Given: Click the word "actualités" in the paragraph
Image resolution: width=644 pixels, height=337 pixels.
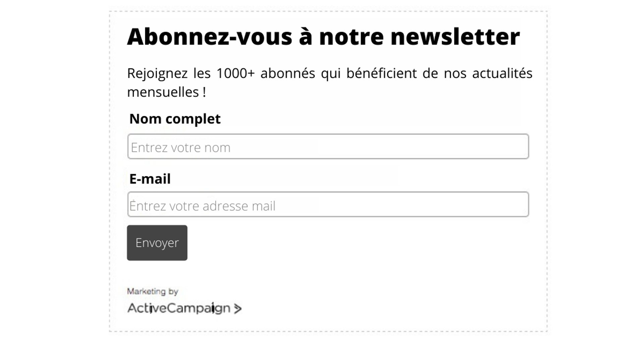Looking at the screenshot, I should 502,73.
